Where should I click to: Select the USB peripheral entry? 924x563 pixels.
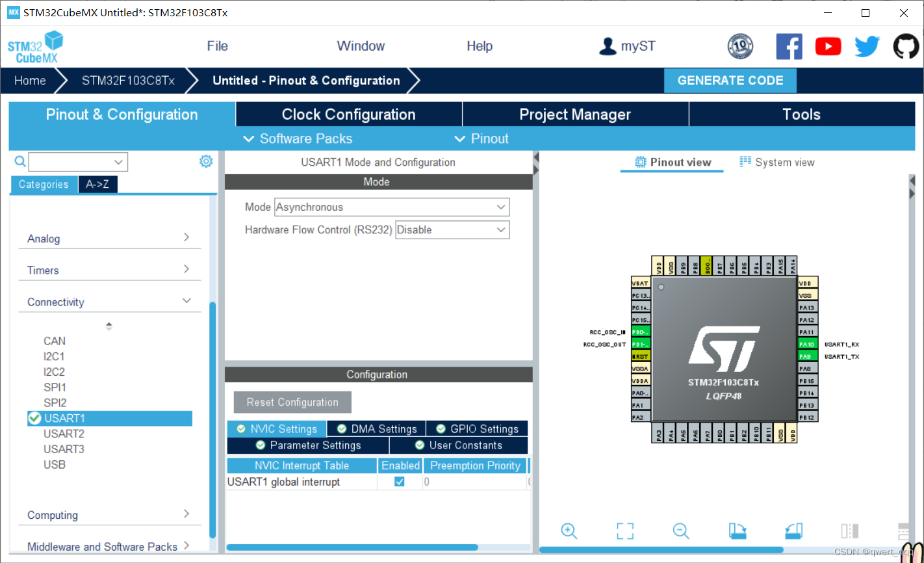55,465
